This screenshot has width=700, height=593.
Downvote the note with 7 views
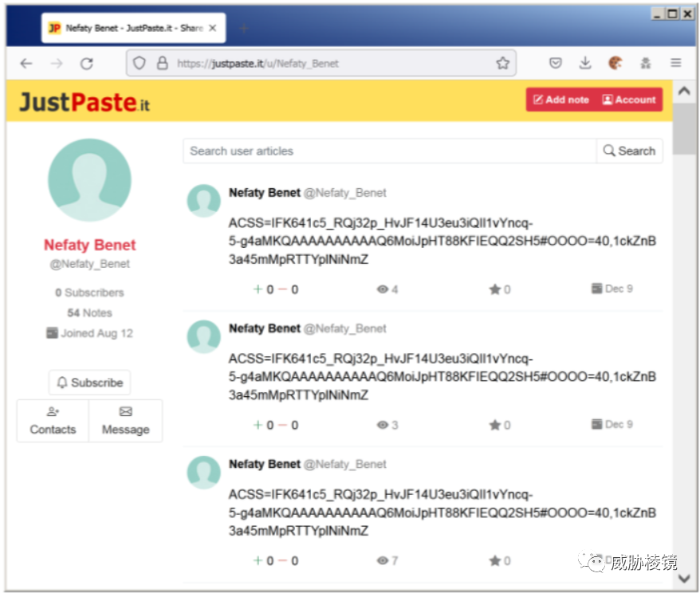[282, 560]
